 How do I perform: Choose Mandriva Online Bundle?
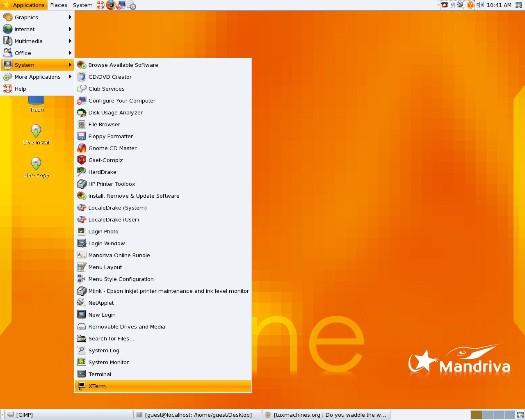(x=163, y=255)
